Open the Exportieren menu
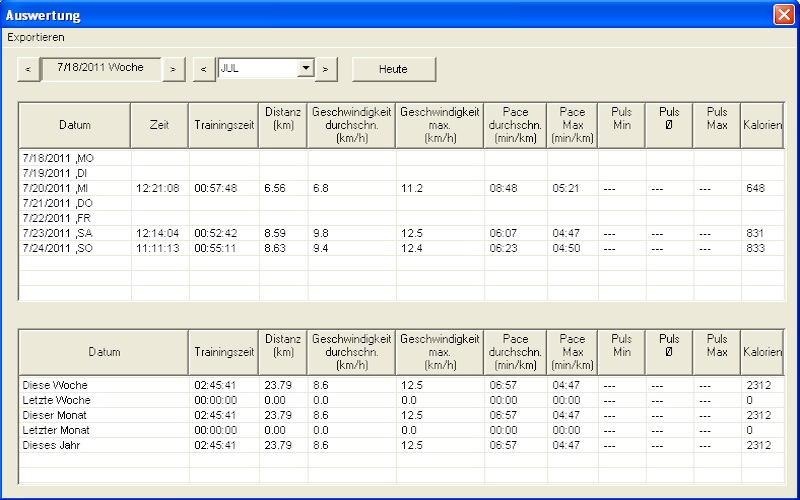This screenshot has height=500, width=800. pos(36,37)
